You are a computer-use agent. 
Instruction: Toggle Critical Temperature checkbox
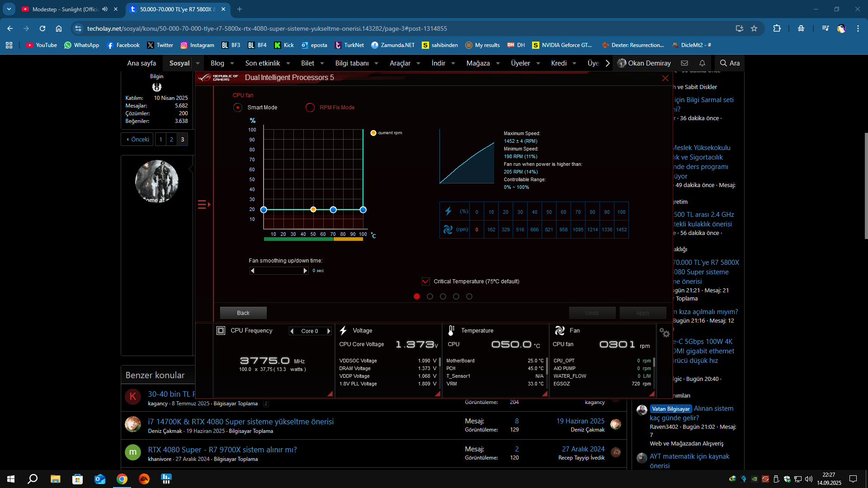click(425, 282)
